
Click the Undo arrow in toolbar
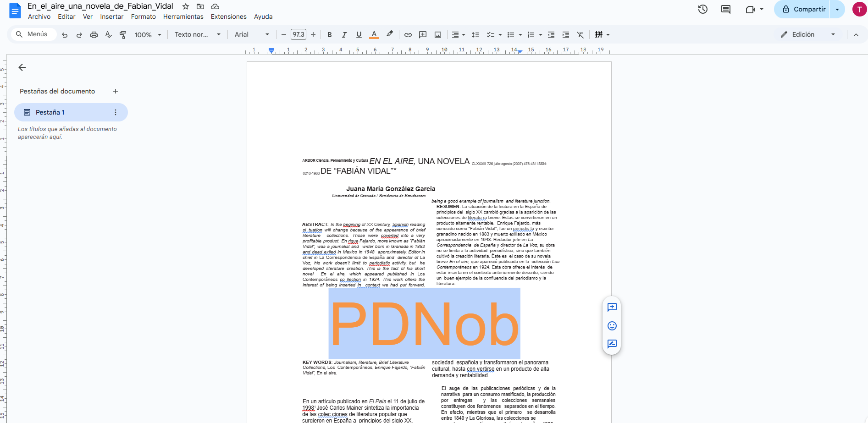click(x=65, y=35)
